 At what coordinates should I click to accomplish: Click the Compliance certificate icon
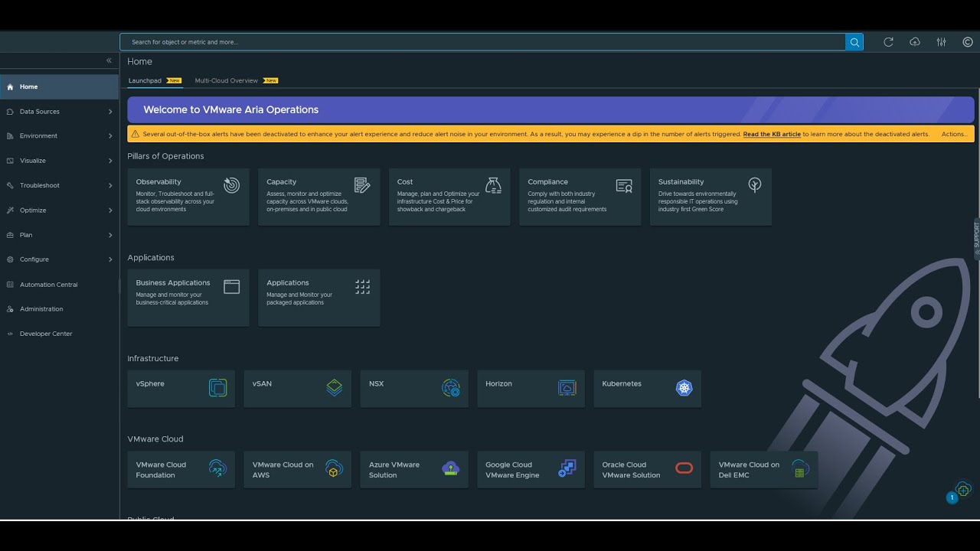click(x=624, y=185)
